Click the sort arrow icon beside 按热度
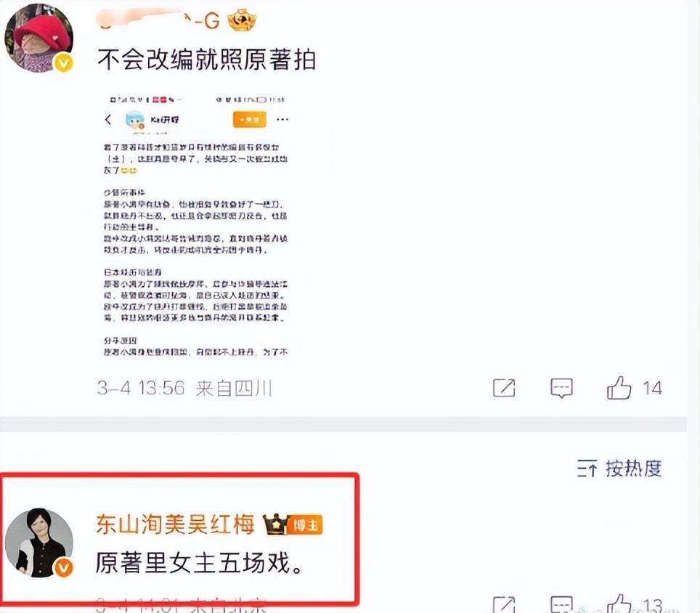Screen dimensions: 700x613 [x=587, y=468]
